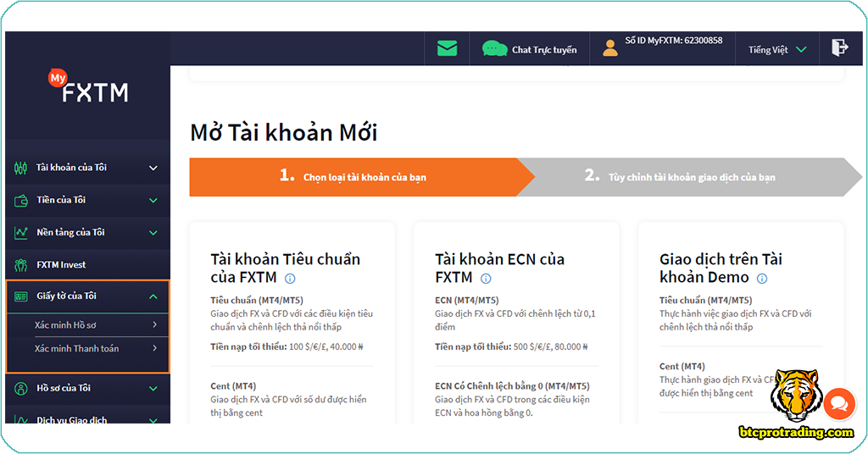Click the logout door icon
The height and width of the screenshot is (454, 868).
(x=840, y=47)
